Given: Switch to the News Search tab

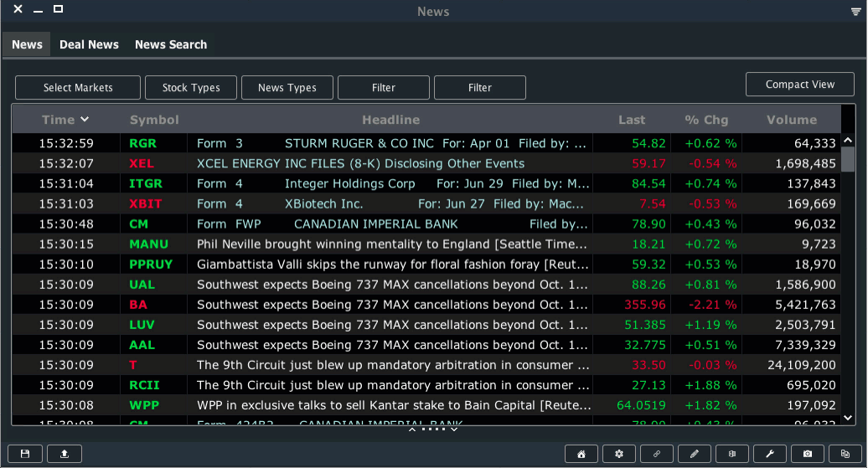Looking at the screenshot, I should pos(171,44).
